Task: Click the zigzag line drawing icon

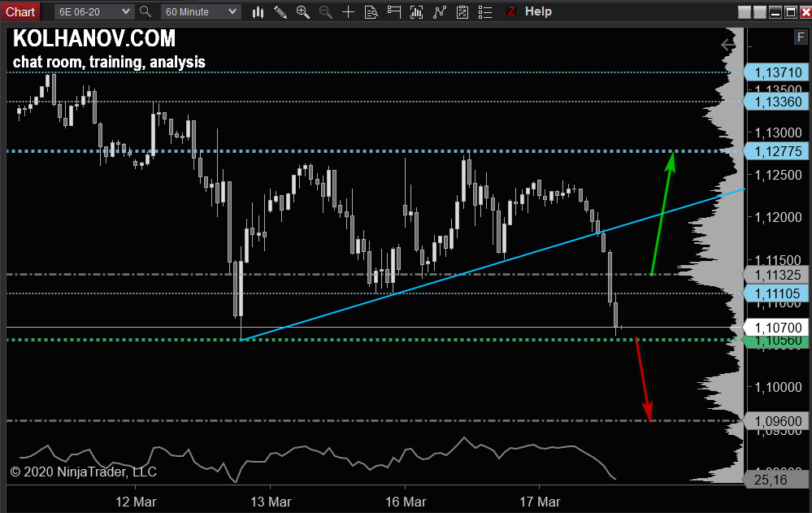Action: pos(440,11)
